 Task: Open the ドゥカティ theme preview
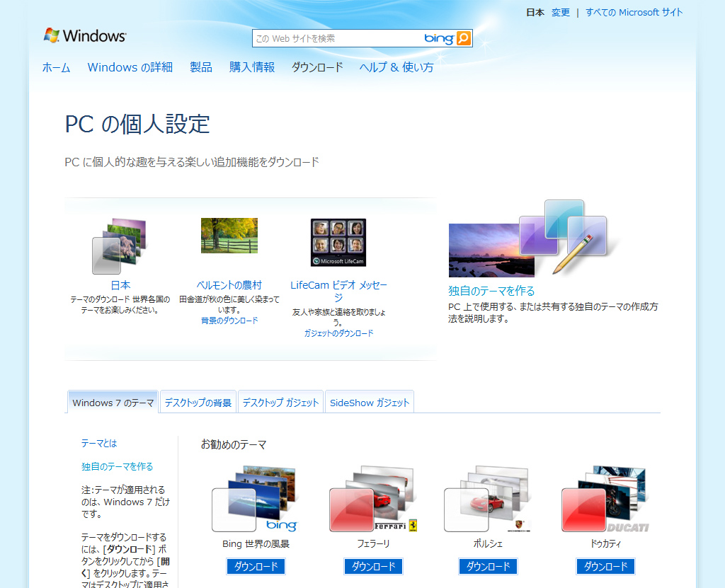(x=605, y=499)
